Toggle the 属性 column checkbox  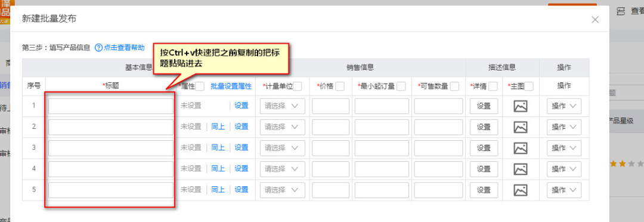200,87
